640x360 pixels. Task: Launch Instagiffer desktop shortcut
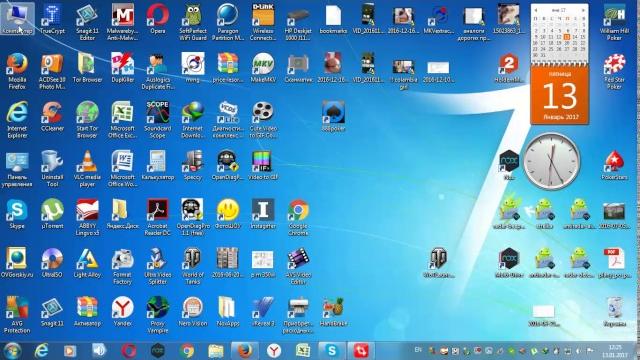click(263, 214)
